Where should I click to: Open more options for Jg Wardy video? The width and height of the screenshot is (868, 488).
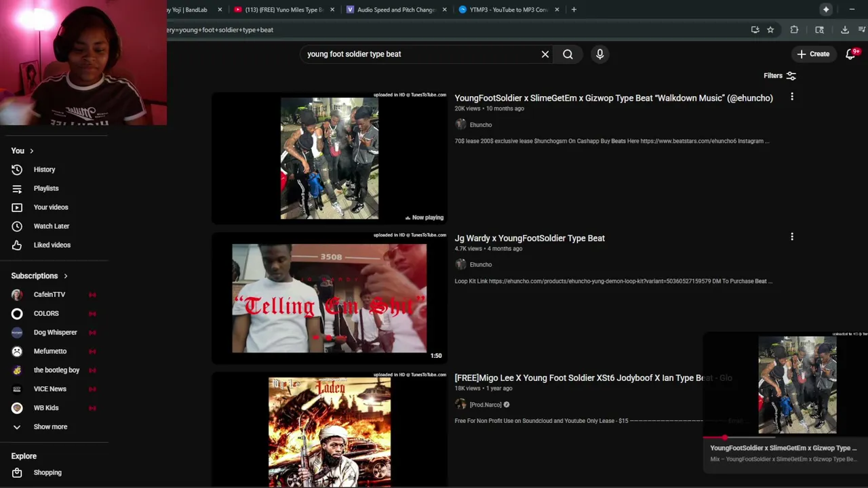pyautogui.click(x=791, y=237)
